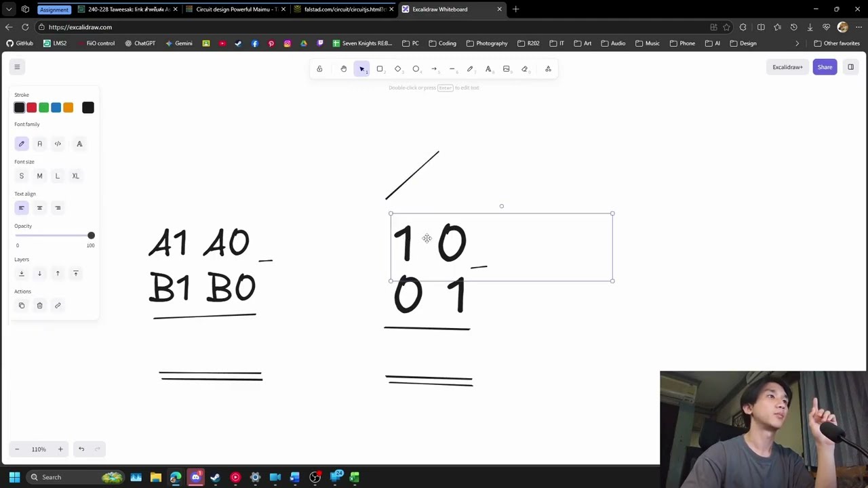Choose orange stroke color swatch
868x488 pixels.
click(x=68, y=108)
